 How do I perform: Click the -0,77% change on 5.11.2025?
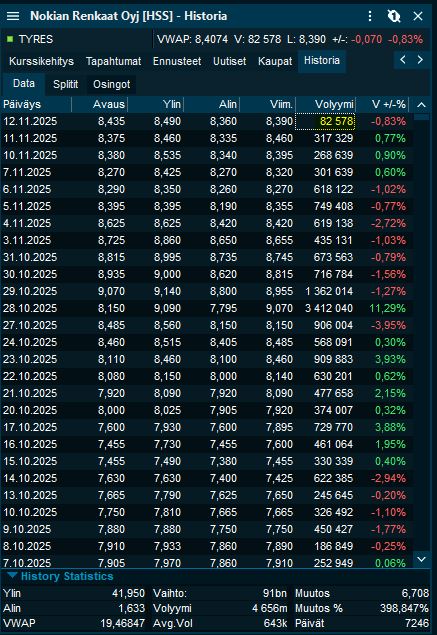(388, 207)
